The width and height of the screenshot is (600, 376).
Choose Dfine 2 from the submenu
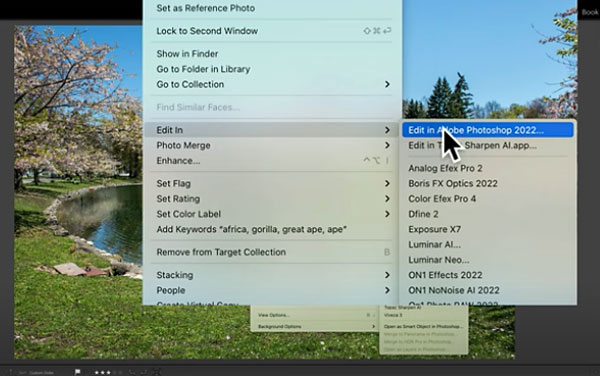pos(488,214)
